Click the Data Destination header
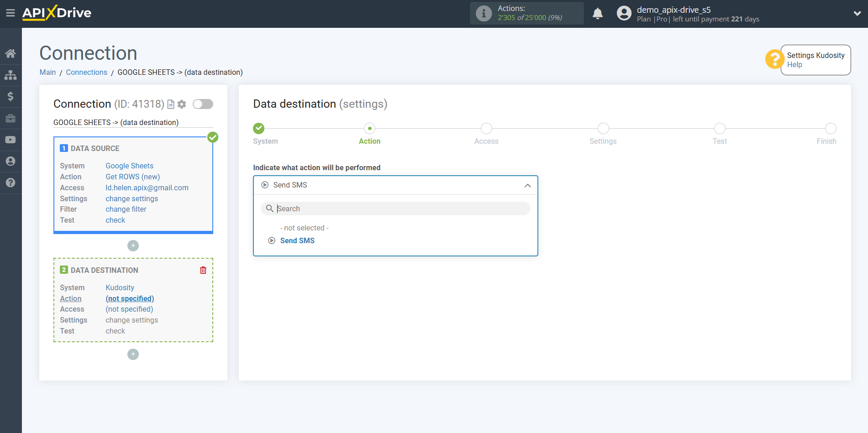 coord(104,270)
